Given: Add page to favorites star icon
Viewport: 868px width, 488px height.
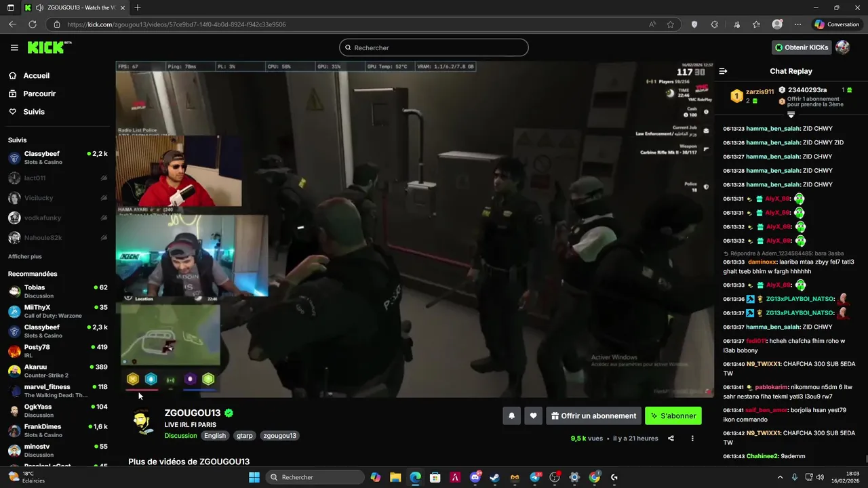Looking at the screenshot, I should tap(670, 24).
